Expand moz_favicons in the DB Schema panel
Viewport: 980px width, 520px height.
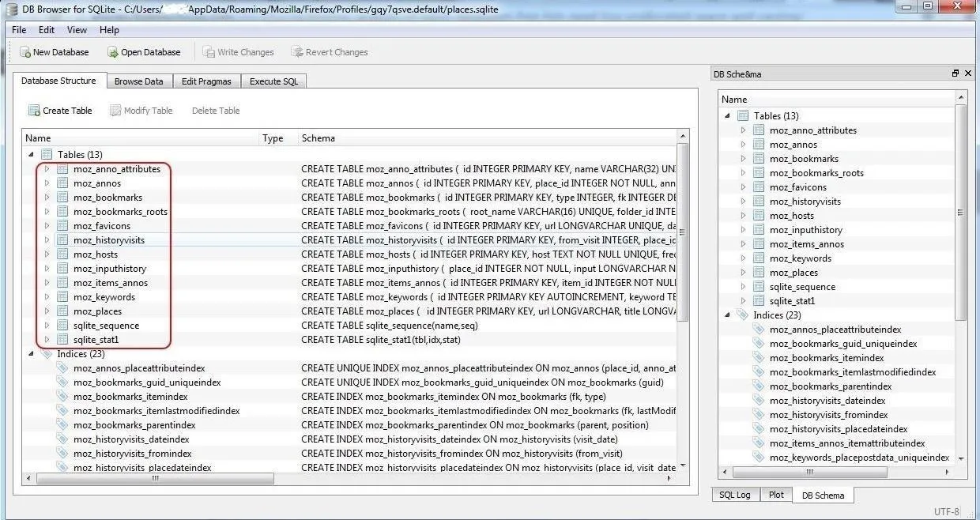click(743, 187)
